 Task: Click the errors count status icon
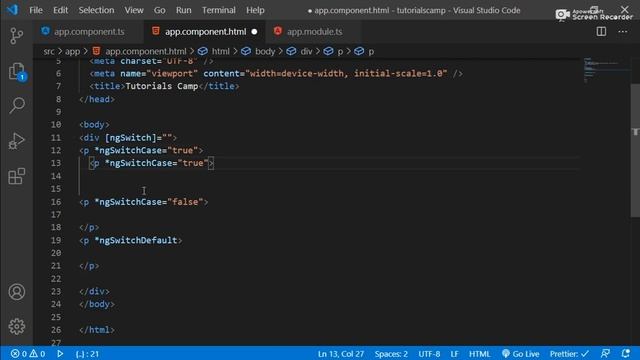click(x=18, y=353)
